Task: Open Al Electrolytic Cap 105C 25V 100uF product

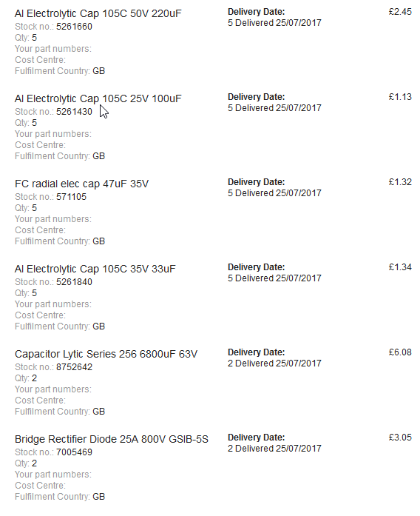Action: 98,98
